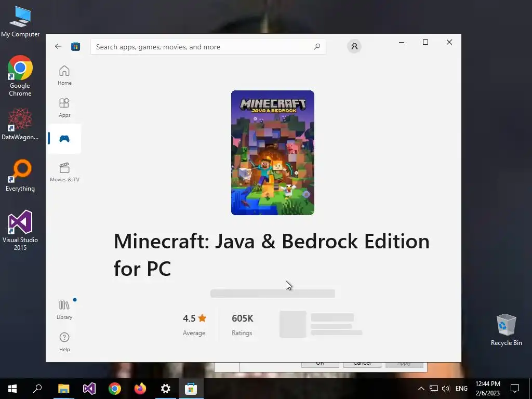532x399 pixels.
Task: Select the DataWagon desktop shortcut
Action: coord(20,124)
